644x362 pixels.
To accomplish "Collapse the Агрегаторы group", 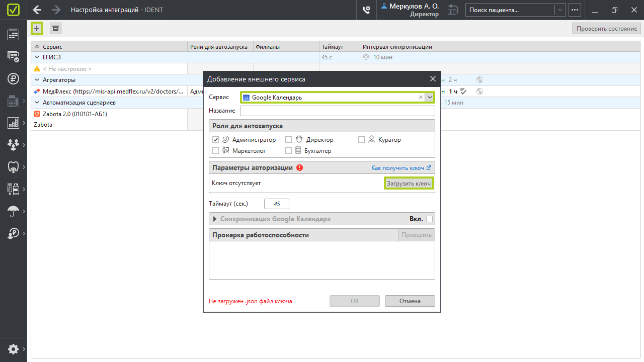I will [37, 79].
